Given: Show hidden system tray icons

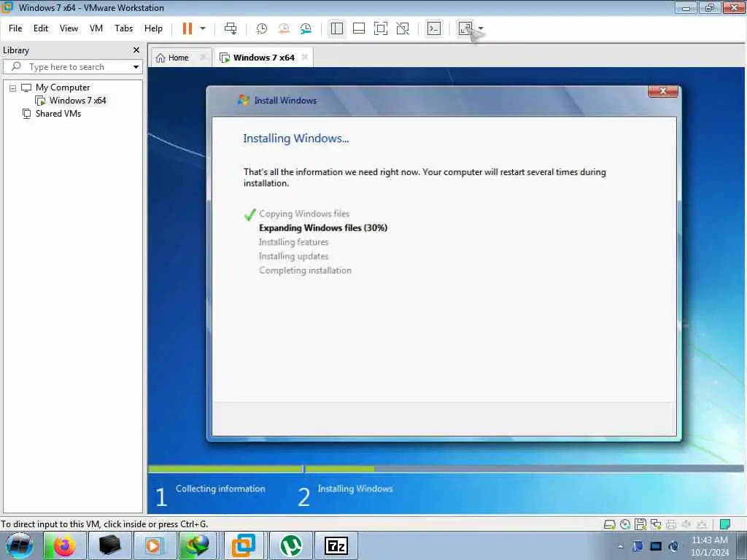Looking at the screenshot, I should [620, 547].
